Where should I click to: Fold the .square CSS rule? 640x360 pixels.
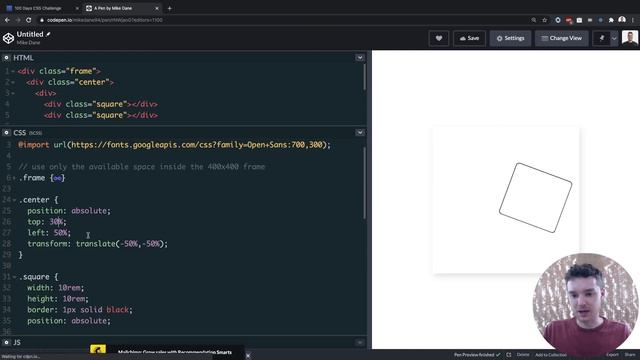(x=14, y=277)
